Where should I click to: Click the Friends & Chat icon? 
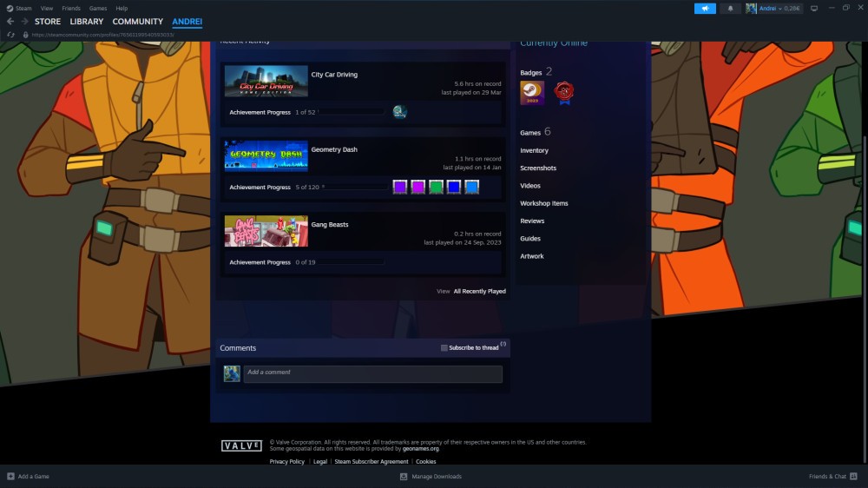click(853, 477)
